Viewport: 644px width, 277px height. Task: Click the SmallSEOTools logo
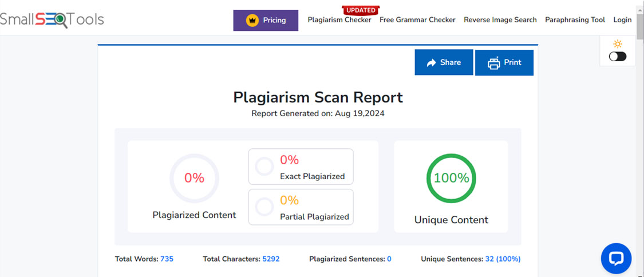click(52, 19)
